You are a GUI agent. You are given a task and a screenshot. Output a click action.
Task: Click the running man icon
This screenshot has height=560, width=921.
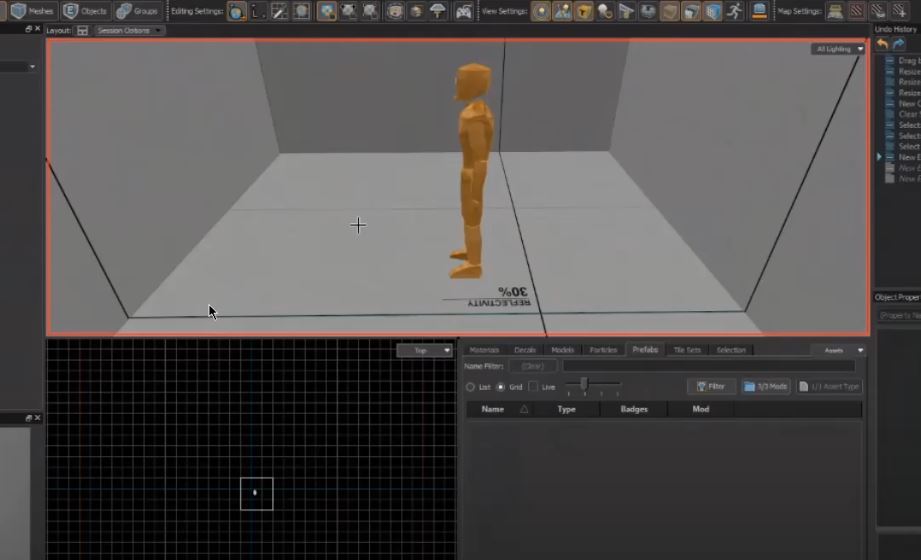[x=735, y=11]
